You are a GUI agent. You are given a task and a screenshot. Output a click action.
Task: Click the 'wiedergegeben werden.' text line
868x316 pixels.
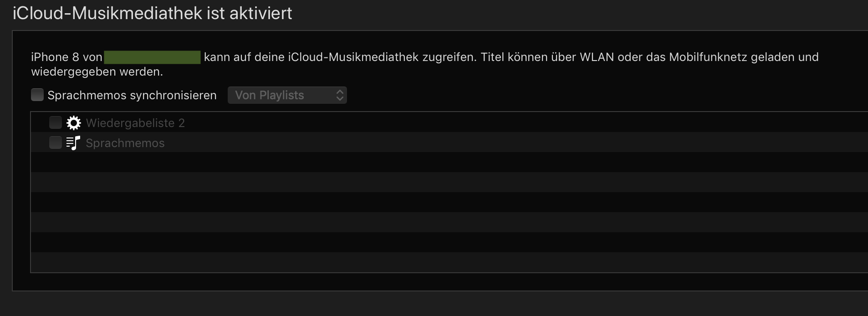pyautogui.click(x=97, y=72)
